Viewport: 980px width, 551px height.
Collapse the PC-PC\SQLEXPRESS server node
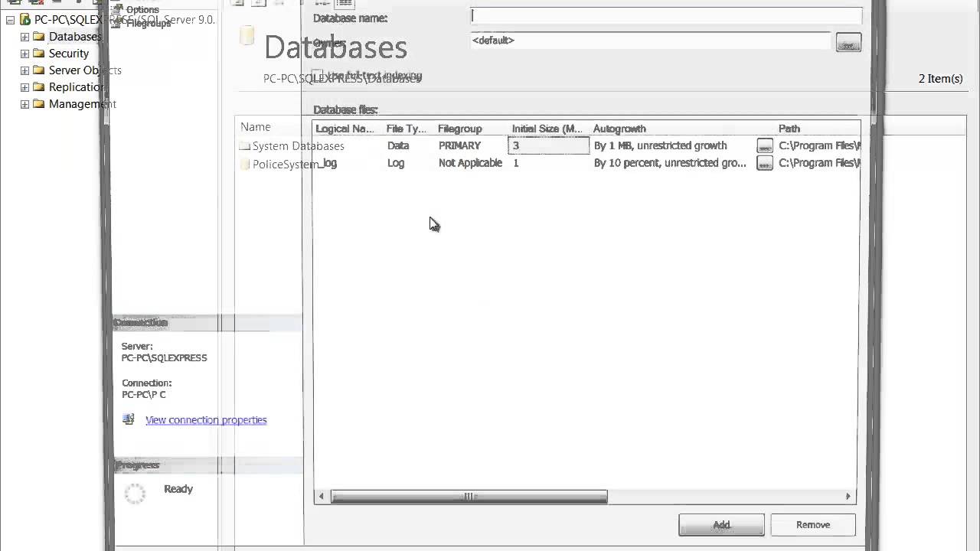[10, 20]
